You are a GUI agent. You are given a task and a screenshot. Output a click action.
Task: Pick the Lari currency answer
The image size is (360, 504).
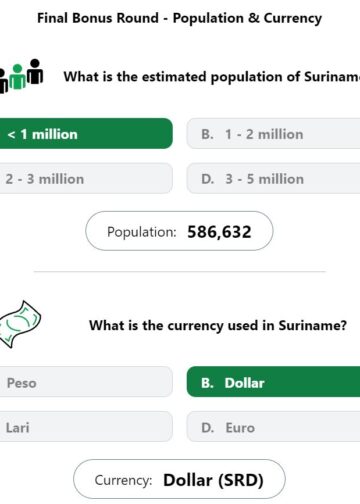click(86, 427)
